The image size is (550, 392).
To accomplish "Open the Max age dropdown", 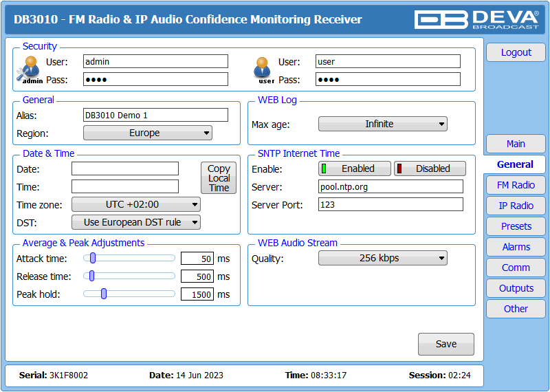I will pyautogui.click(x=383, y=124).
